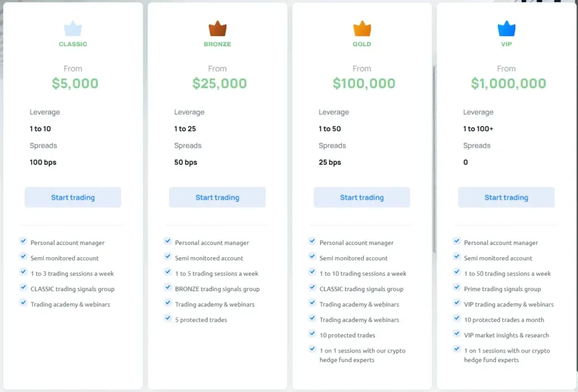Toggle VIP market insights & research checkbox

coord(457,334)
